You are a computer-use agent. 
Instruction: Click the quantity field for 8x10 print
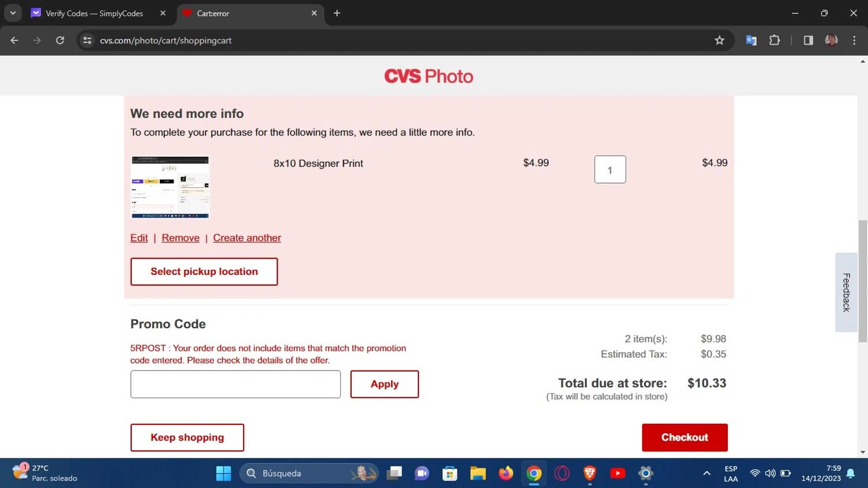tap(610, 170)
